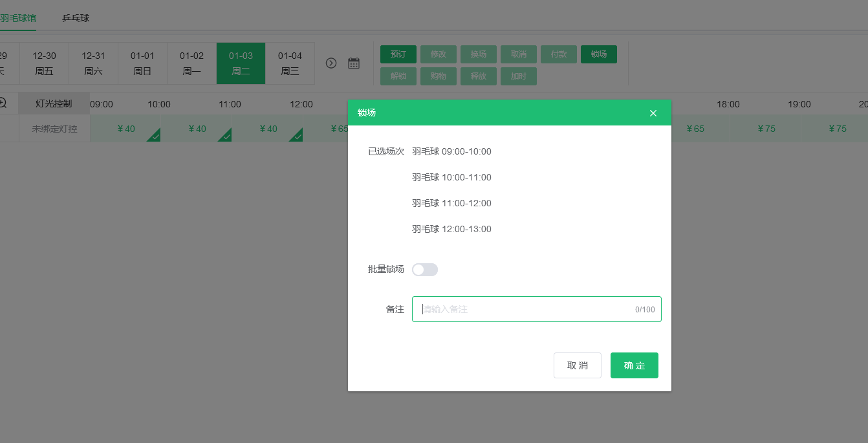Switch to the 羽毛球馆 tab

tap(17, 18)
